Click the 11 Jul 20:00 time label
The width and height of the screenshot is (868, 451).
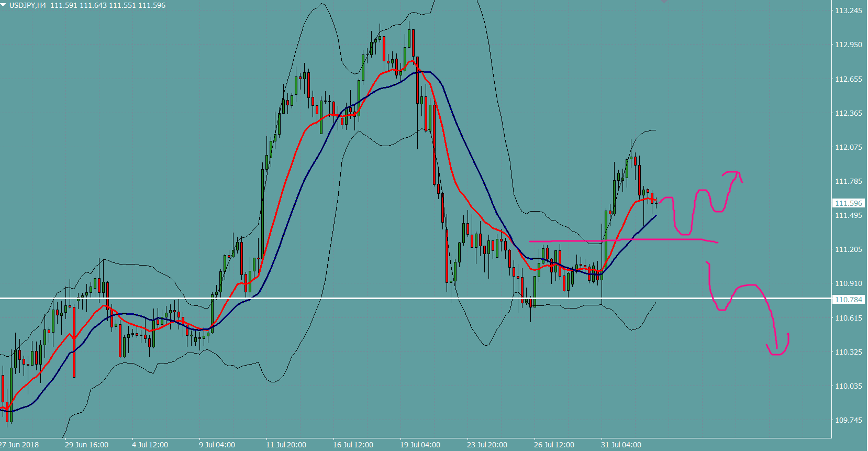pos(286,445)
